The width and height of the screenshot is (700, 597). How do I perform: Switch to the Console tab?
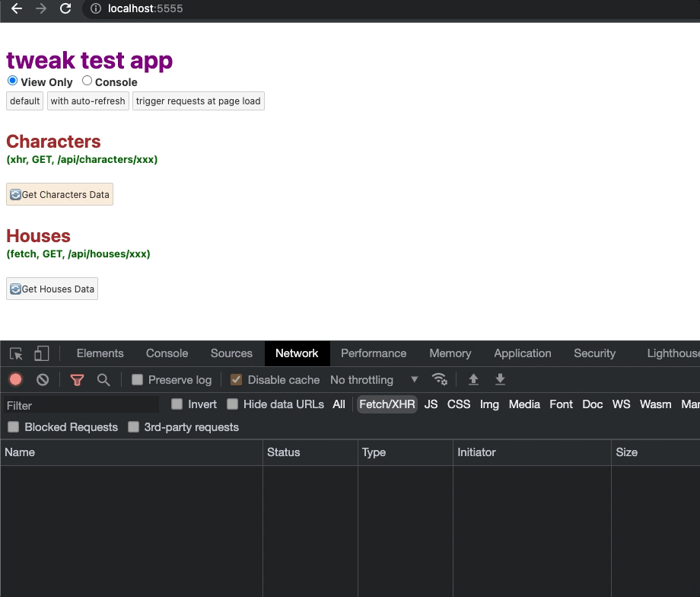click(x=166, y=353)
